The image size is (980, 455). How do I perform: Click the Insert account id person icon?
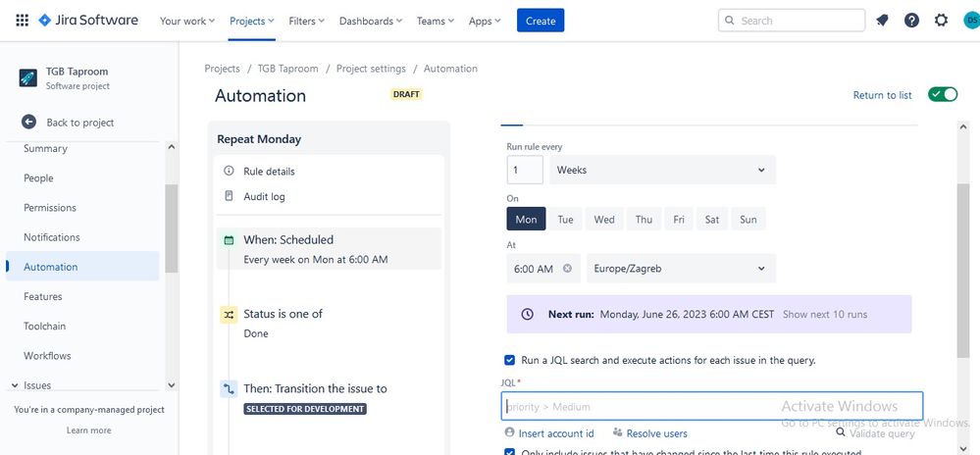(509, 432)
